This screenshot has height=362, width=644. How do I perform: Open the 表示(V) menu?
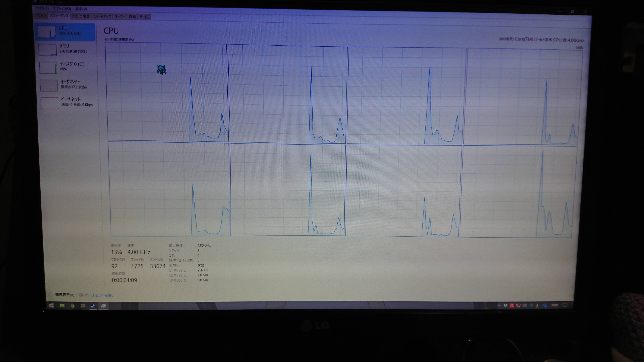click(81, 9)
